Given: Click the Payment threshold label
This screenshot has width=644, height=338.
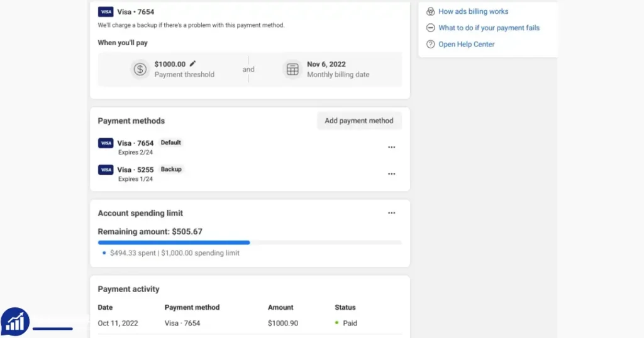Looking at the screenshot, I should pyautogui.click(x=184, y=75).
